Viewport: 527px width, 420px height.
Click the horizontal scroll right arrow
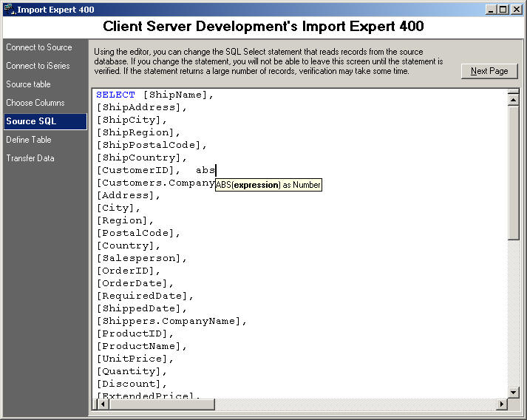point(501,404)
